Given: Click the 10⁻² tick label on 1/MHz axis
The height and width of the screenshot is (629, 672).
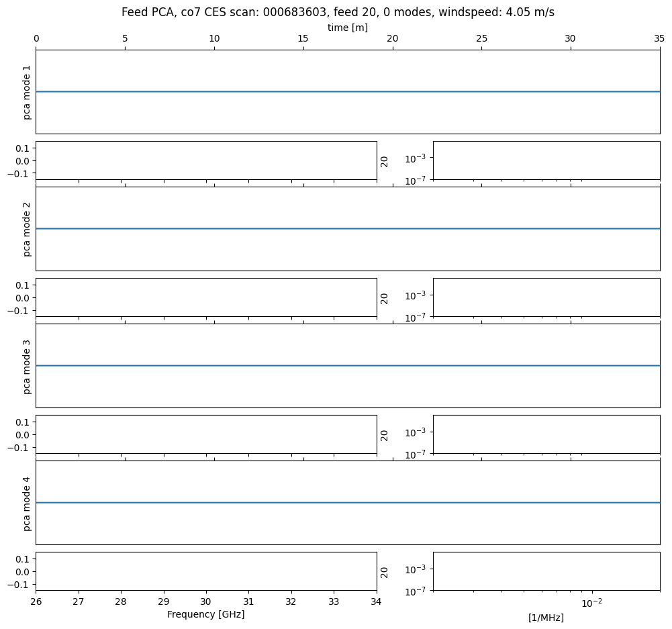Looking at the screenshot, I should (x=591, y=602).
